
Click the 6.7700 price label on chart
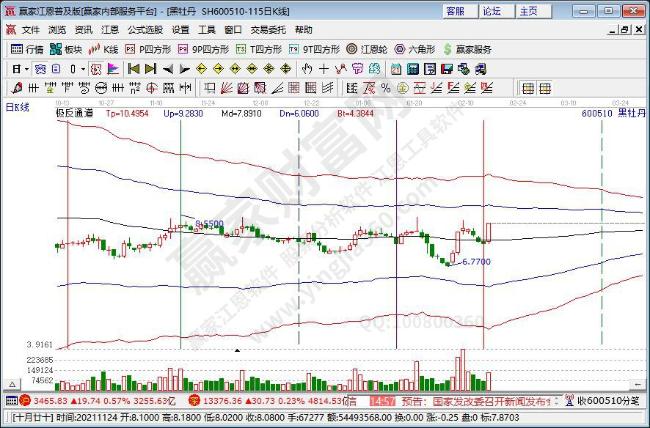(476, 262)
